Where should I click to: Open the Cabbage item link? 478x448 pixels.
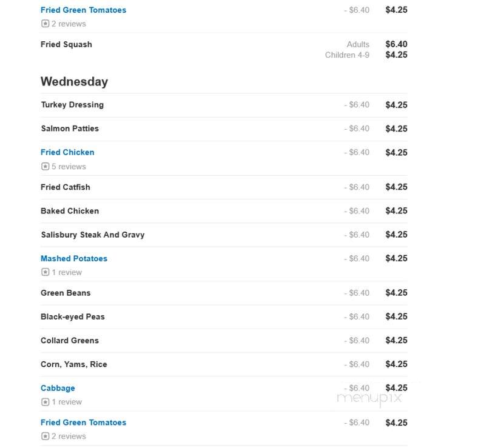(x=58, y=388)
